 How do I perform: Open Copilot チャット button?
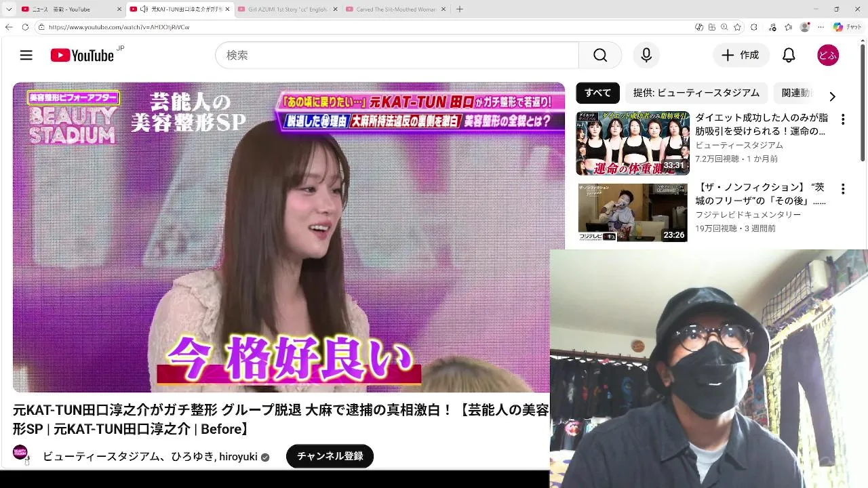pyautogui.click(x=848, y=27)
